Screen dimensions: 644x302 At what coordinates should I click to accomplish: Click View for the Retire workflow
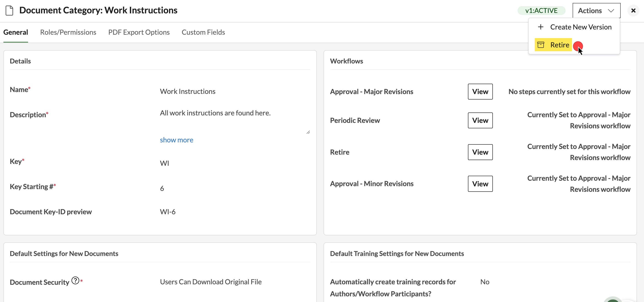pos(480,152)
